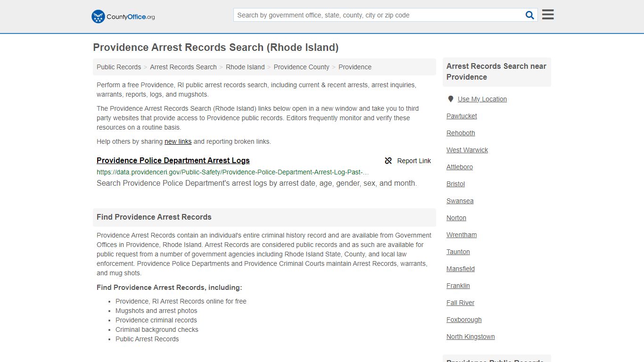Follow the 'new links' link

(178, 141)
